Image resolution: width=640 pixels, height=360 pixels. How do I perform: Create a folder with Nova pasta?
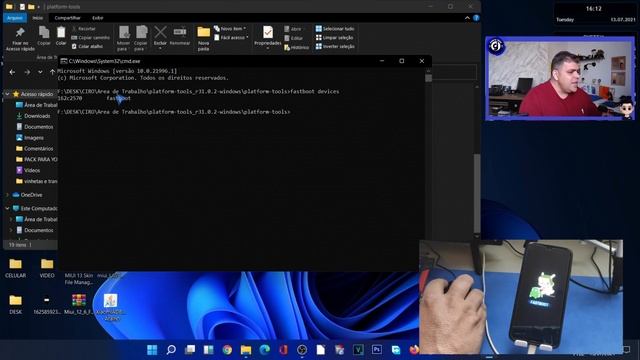coord(203,38)
